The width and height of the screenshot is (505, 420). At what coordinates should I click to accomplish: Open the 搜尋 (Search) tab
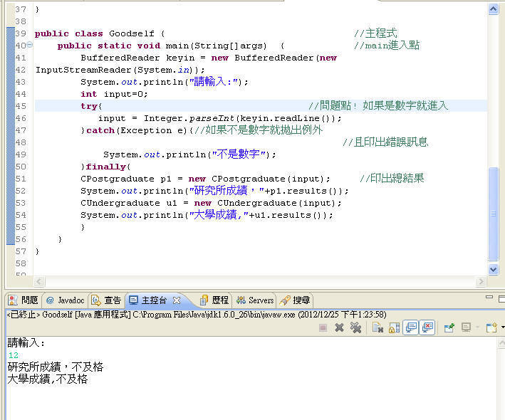tap(295, 300)
